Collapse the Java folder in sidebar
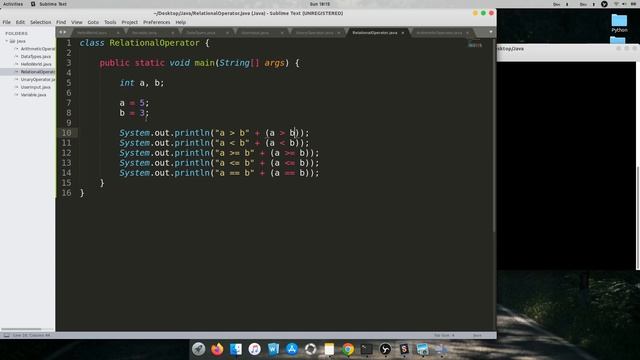Image resolution: width=640 pixels, height=360 pixels. coord(7,41)
